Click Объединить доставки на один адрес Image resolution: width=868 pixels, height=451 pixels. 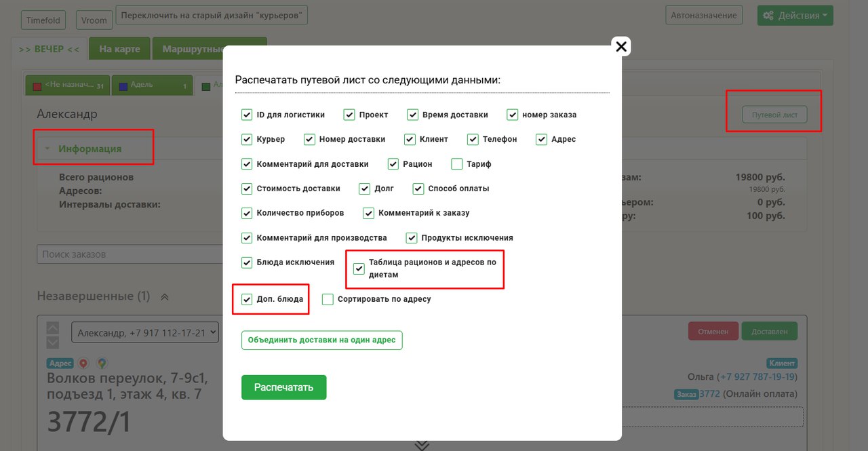321,340
